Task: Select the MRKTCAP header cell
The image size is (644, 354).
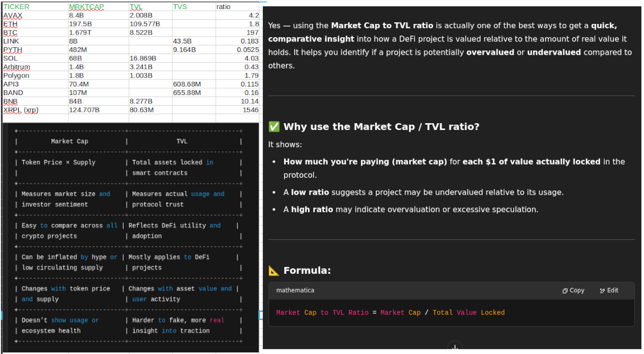Action: click(98, 7)
